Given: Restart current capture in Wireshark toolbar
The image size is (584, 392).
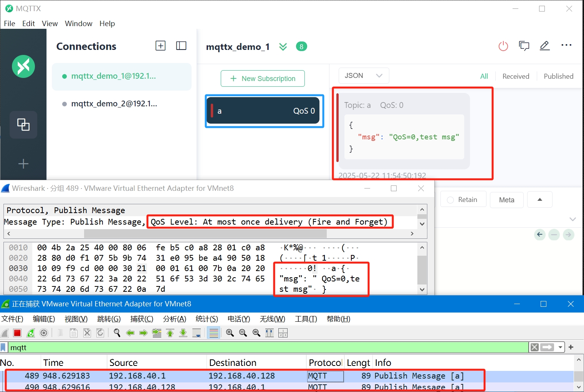Looking at the screenshot, I should click(x=31, y=333).
